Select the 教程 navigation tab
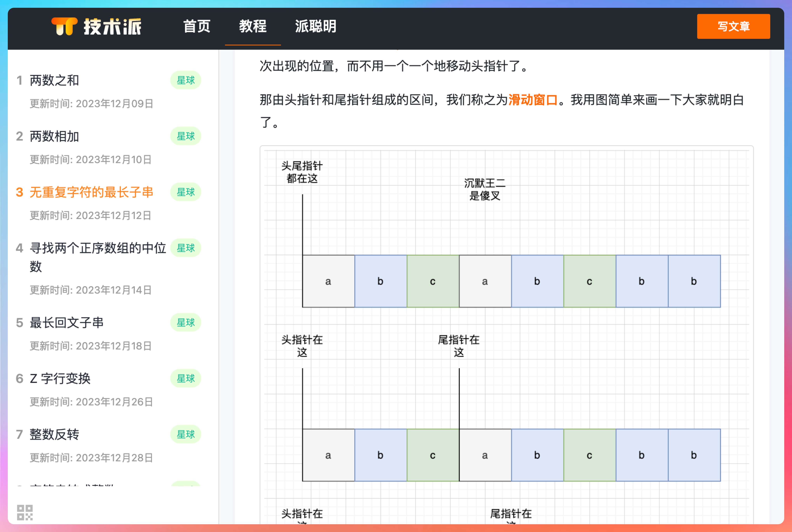792x532 pixels. (253, 26)
